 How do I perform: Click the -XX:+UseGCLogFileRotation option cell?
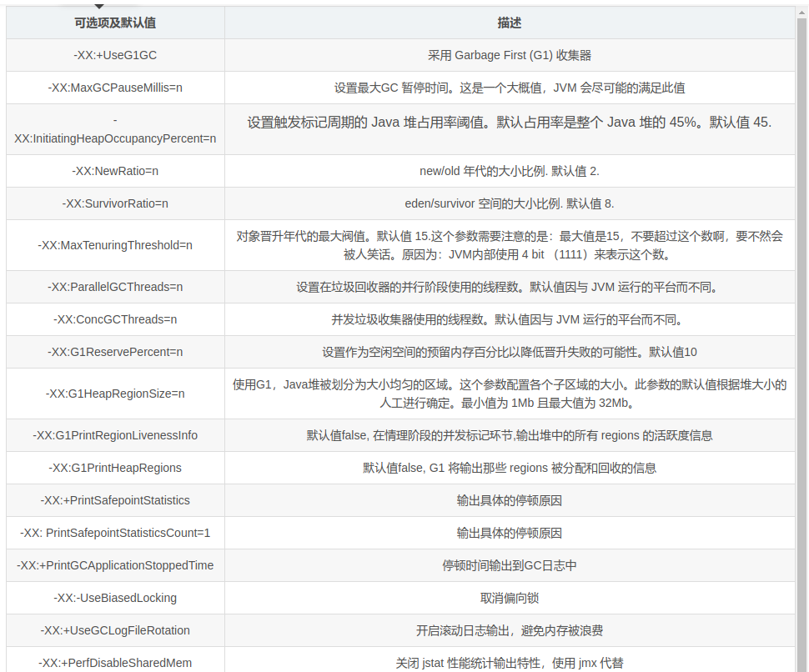[x=115, y=630]
